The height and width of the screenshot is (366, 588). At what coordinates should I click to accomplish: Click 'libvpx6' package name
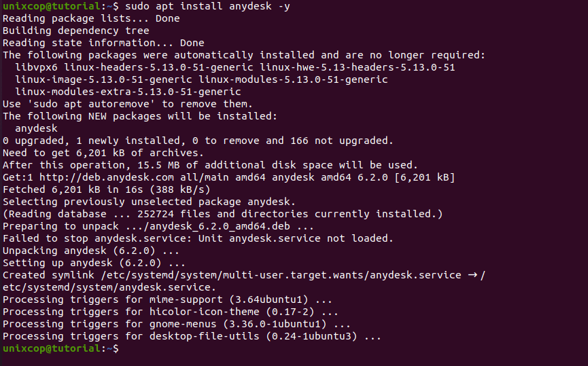[37, 67]
